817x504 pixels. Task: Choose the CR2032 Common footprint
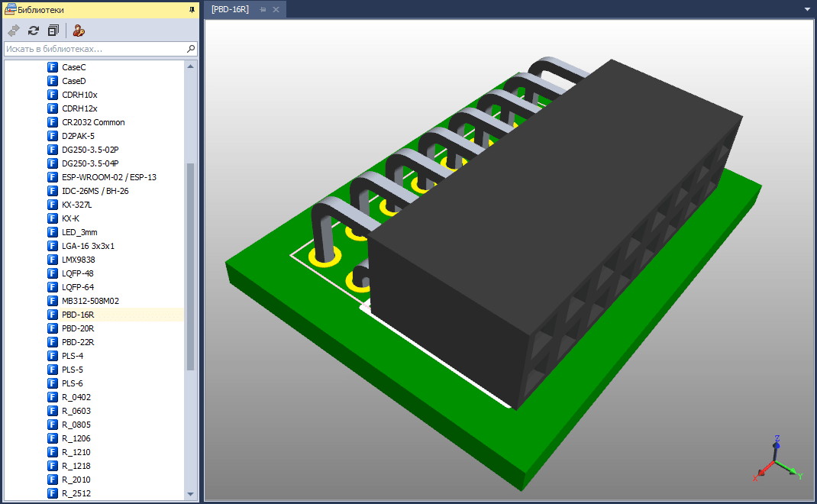(x=93, y=122)
